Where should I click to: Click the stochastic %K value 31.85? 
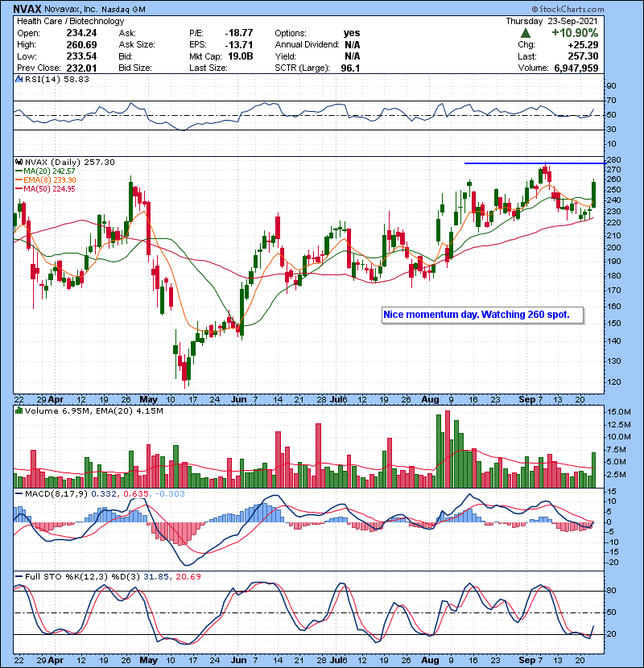(x=156, y=576)
